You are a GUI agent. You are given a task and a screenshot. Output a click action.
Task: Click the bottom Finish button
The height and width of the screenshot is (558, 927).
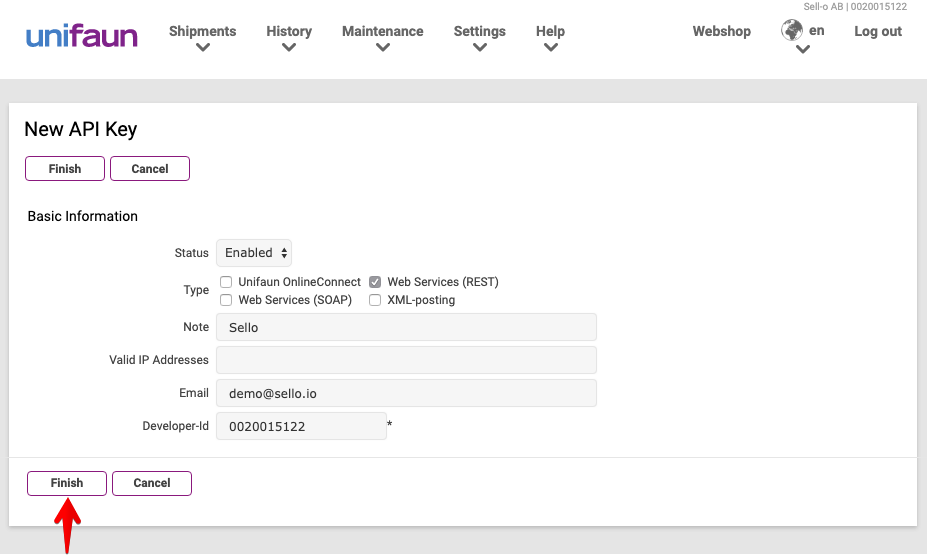67,483
